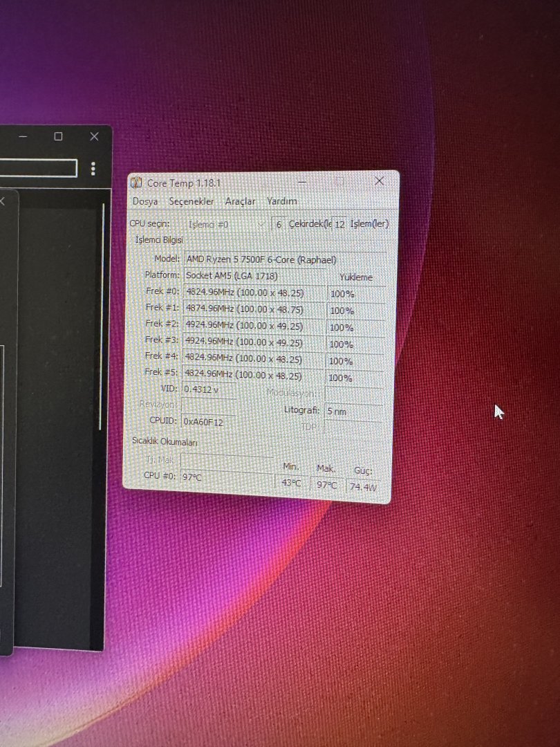Open the Yardım menu

[281, 201]
